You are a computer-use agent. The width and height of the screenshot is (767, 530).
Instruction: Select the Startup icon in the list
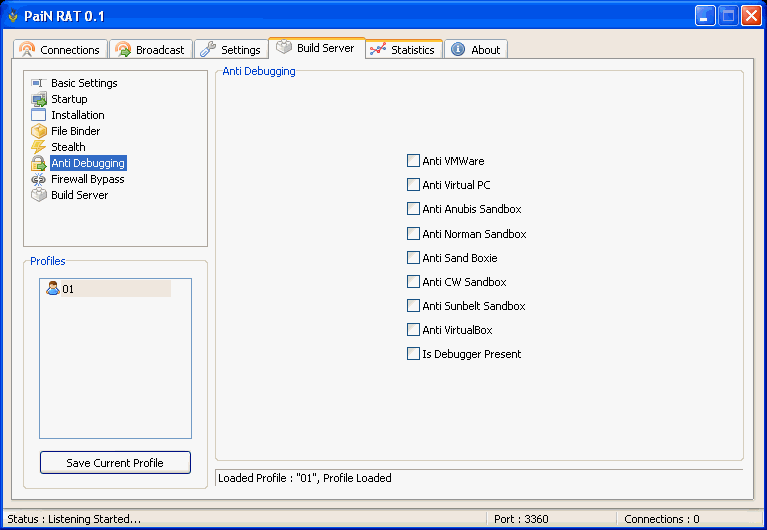[x=39, y=99]
